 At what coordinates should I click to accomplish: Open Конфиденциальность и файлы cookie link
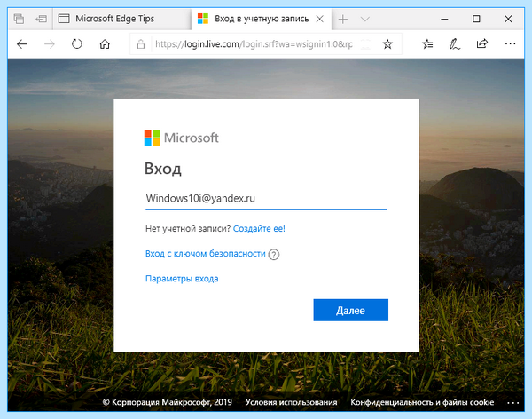click(422, 402)
